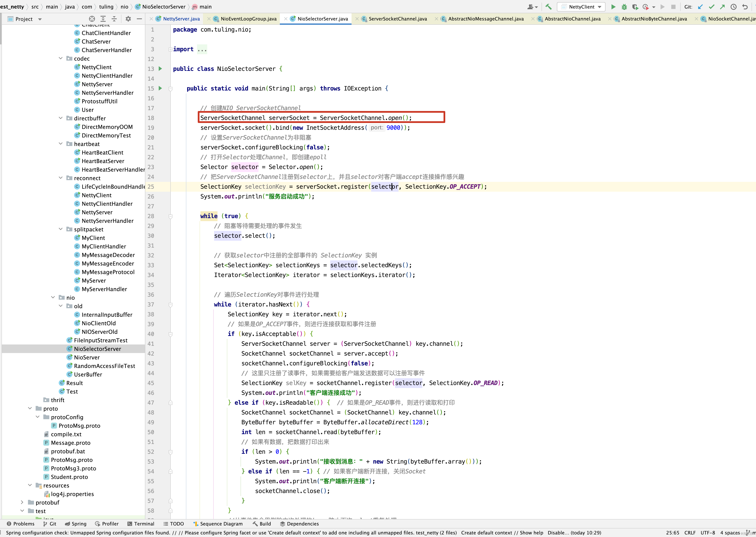Open the profiler options dropdown arrow
The height and width of the screenshot is (537, 756).
654,7
